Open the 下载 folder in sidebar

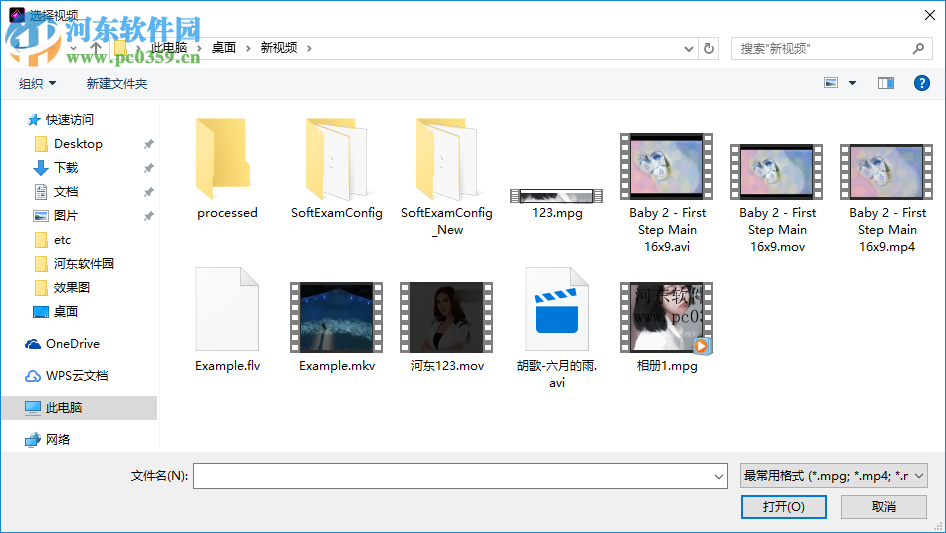66,168
